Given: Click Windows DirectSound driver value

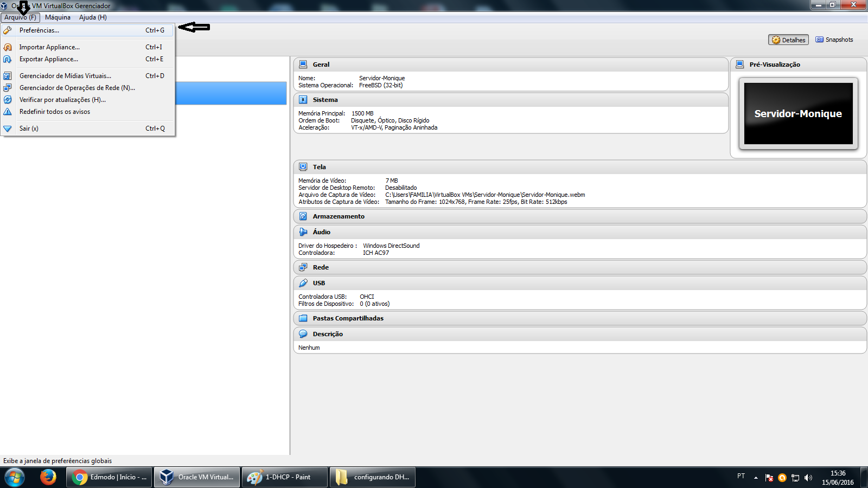Looking at the screenshot, I should [391, 246].
